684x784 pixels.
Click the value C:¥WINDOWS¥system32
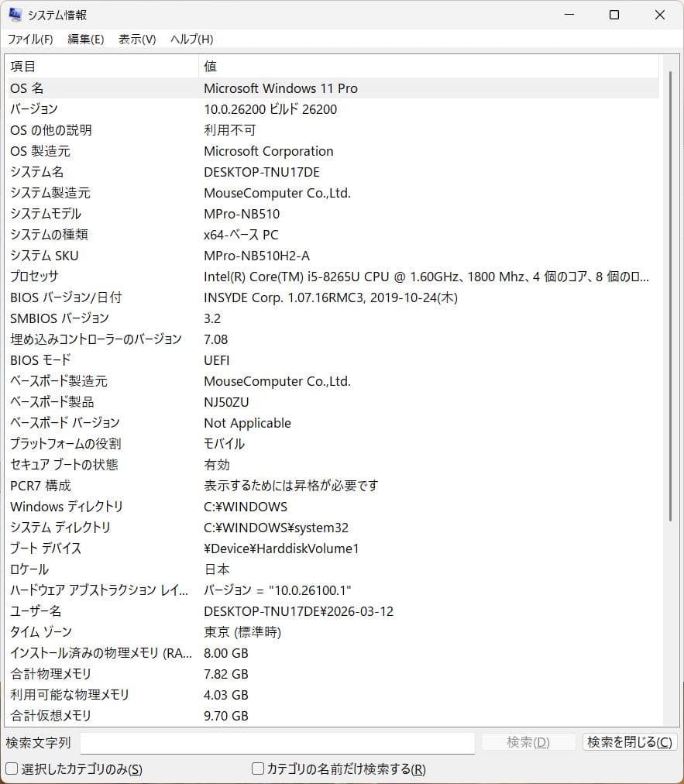[x=276, y=528]
